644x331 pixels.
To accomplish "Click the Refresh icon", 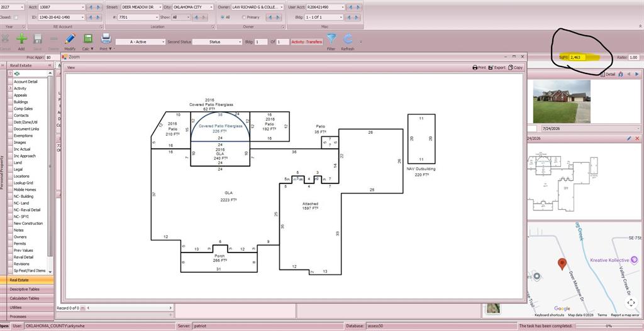I will tap(347, 40).
